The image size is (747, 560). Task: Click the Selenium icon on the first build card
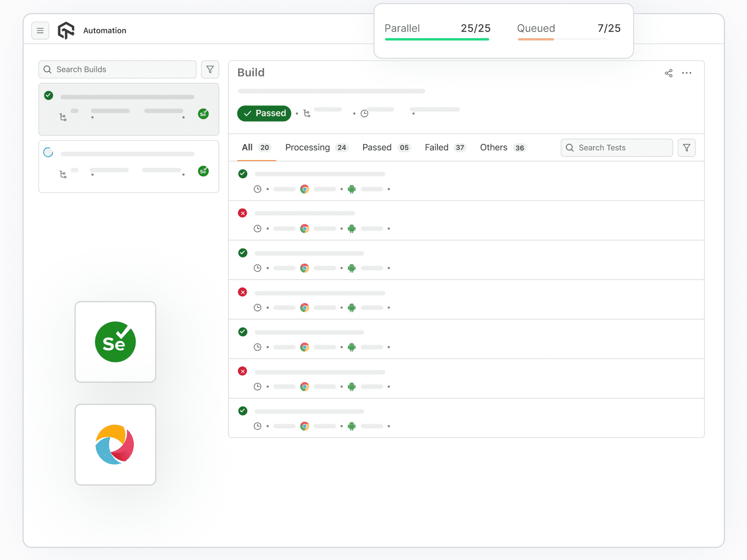pos(204,113)
